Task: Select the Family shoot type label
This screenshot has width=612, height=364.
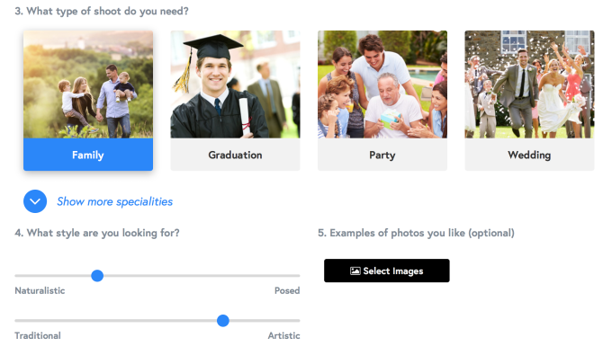Action: [88, 155]
